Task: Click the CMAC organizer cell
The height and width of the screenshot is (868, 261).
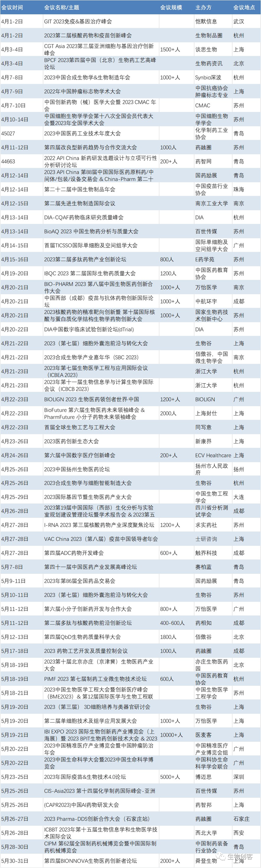Action: 203,105
